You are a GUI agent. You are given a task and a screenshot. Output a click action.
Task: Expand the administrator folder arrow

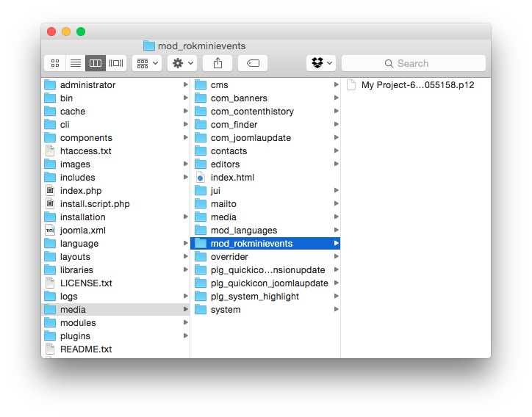[x=186, y=84]
